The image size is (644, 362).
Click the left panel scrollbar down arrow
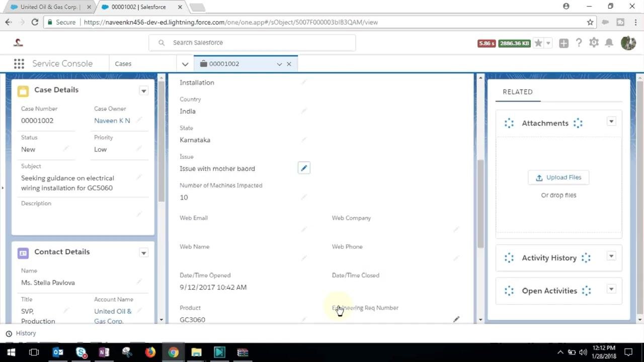pos(161,320)
